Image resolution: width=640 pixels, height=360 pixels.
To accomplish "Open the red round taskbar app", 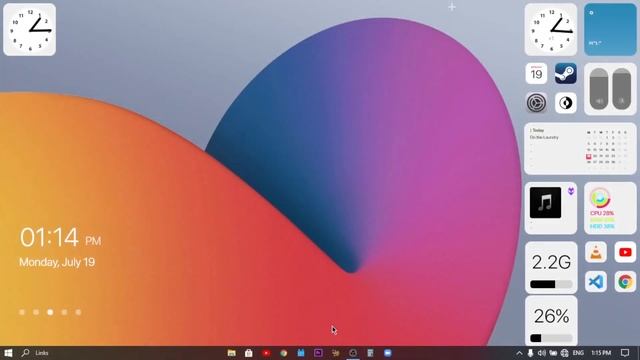I will click(266, 353).
